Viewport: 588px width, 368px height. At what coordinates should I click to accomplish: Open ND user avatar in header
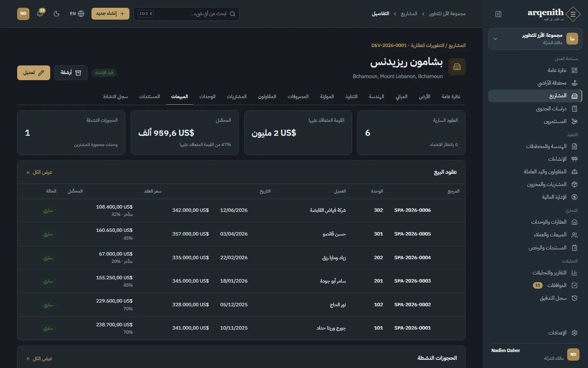pos(23,13)
